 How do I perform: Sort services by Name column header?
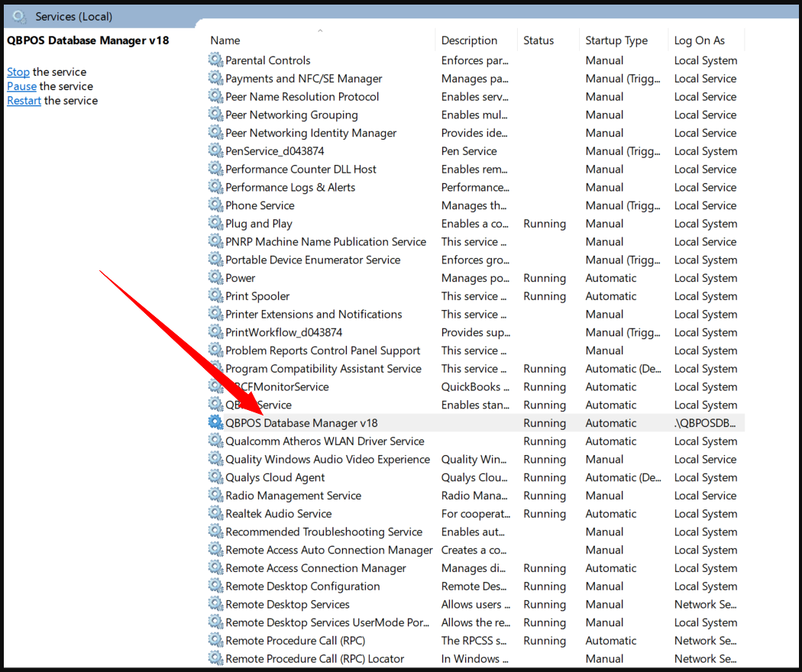pos(225,40)
